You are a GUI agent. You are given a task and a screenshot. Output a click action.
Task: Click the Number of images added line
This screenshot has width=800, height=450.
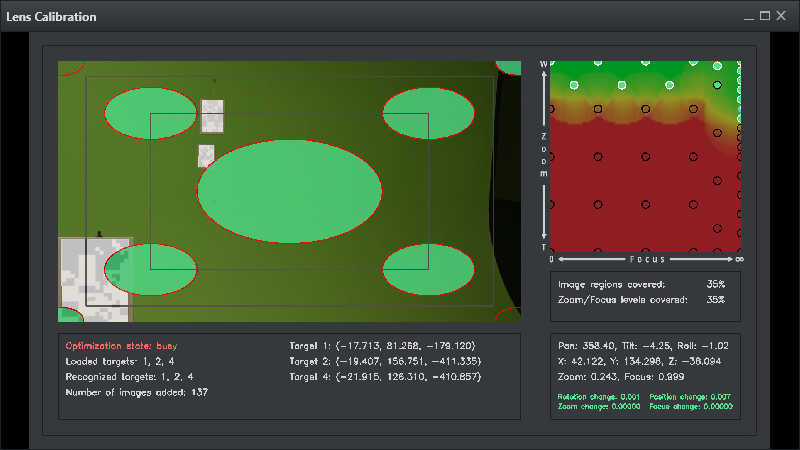tap(135, 393)
